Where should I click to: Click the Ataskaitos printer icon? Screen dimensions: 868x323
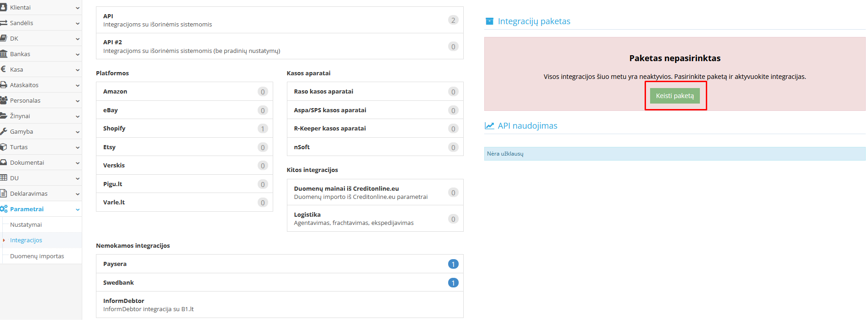tap(3, 85)
